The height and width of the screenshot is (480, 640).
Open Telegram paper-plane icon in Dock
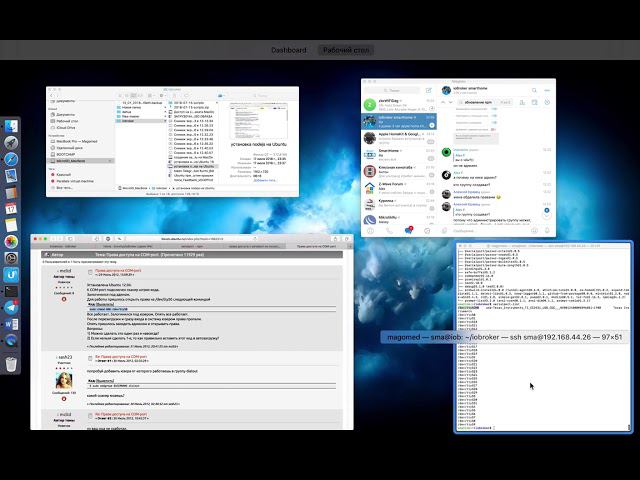(x=11, y=307)
